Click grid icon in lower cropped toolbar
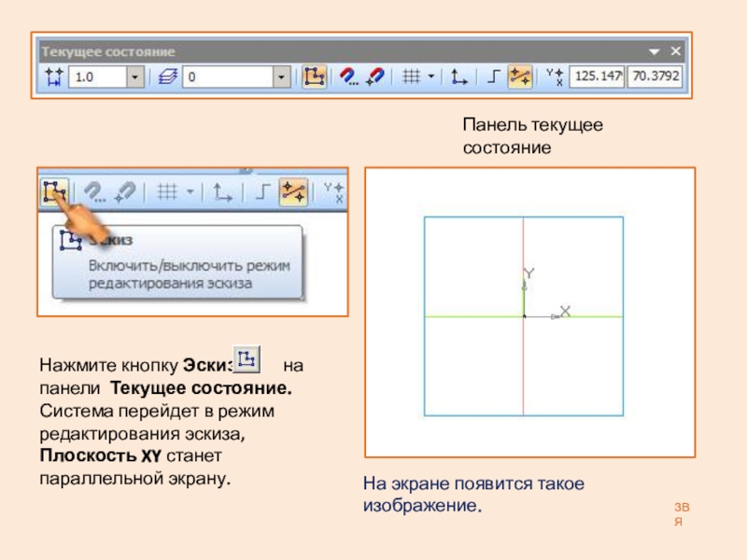Viewport: 747px width, 560px height. [x=166, y=191]
